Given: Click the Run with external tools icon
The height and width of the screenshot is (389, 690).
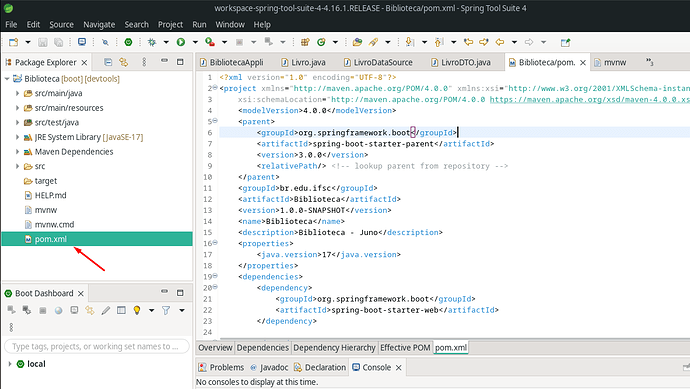Looking at the screenshot, I should click(x=210, y=42).
